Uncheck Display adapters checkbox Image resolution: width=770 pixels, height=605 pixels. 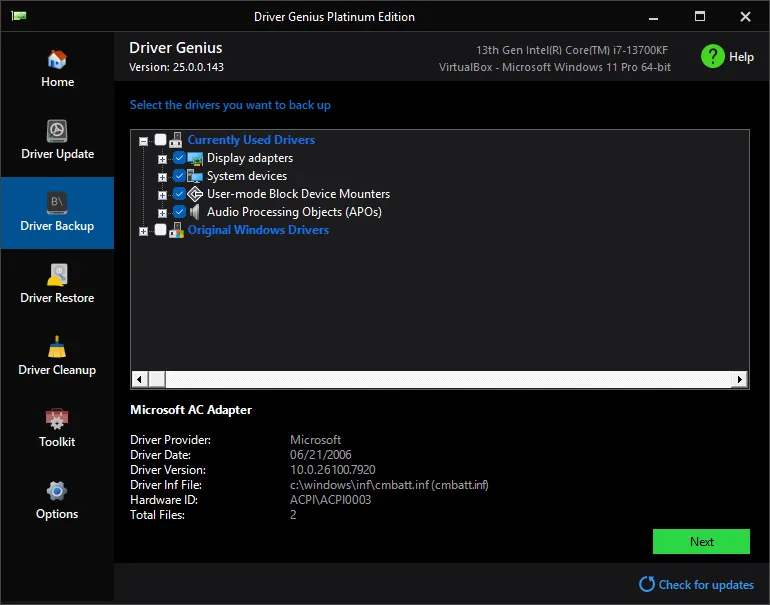click(x=179, y=158)
